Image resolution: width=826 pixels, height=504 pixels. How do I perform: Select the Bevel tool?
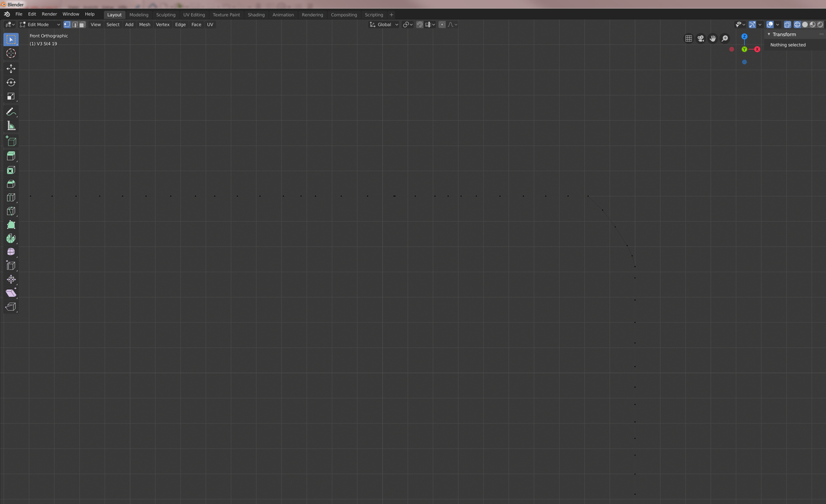(11, 184)
